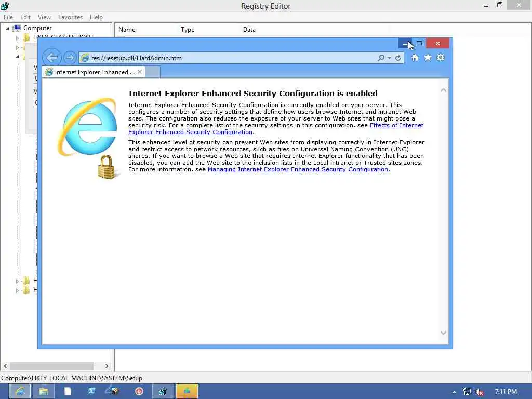This screenshot has height=399, width=532.
Task: Click the Data column header in Registry Editor
Action: click(249, 30)
